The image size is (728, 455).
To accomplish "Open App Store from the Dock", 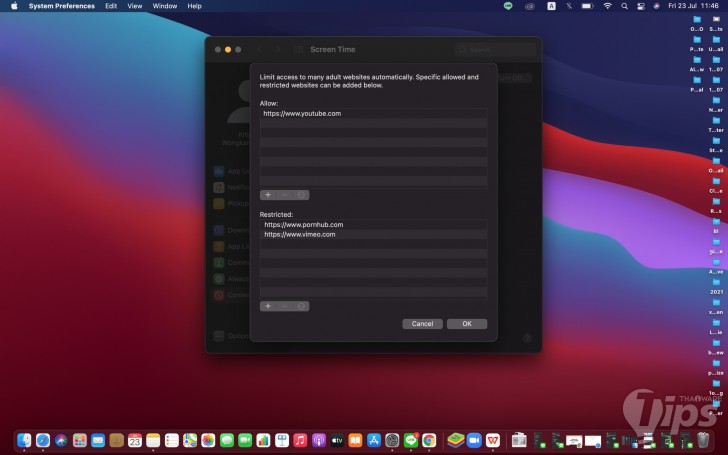I will [x=374, y=440].
